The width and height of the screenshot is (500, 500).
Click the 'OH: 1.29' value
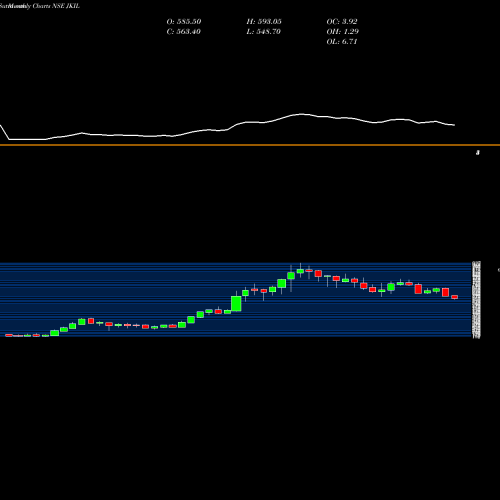tap(343, 31)
